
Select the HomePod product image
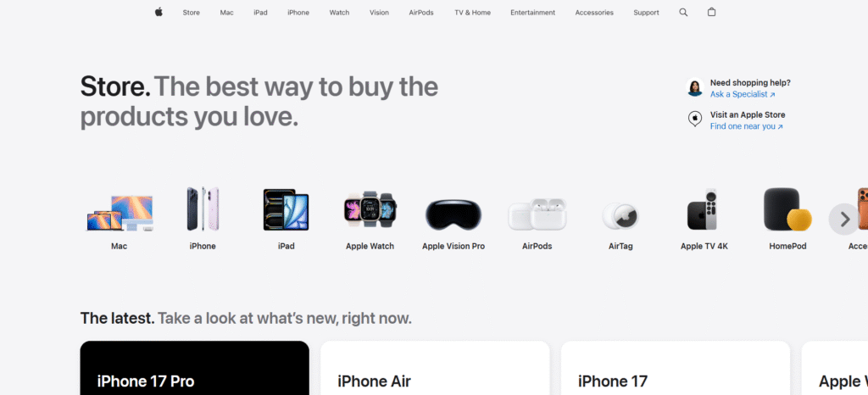pos(787,209)
